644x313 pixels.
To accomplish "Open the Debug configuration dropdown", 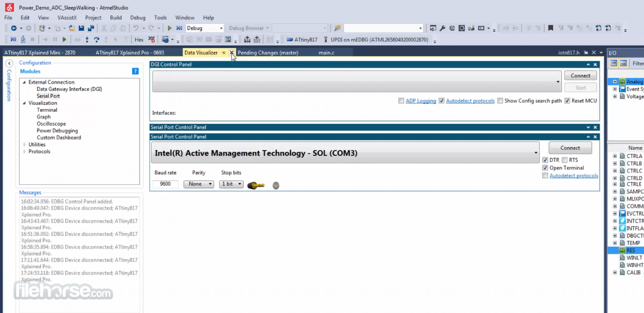I will point(205,28).
